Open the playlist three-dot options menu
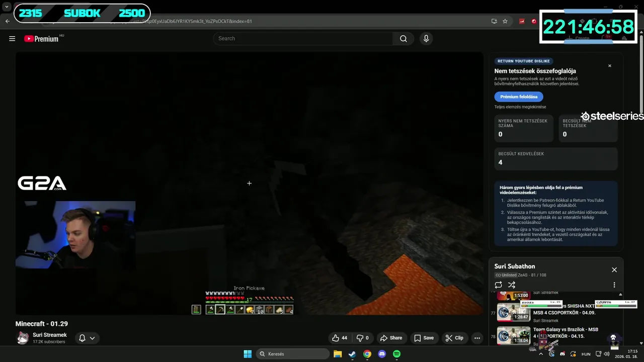This screenshot has height=362, width=644. (614, 285)
